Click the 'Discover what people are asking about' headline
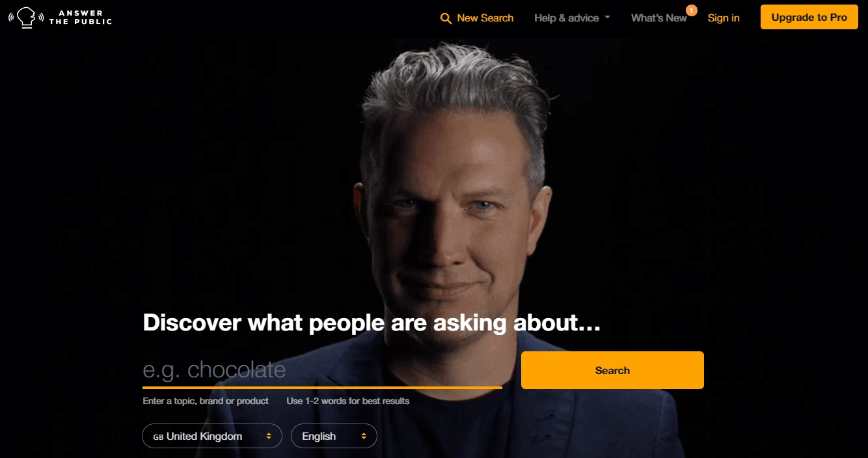The image size is (868, 458). [372, 323]
